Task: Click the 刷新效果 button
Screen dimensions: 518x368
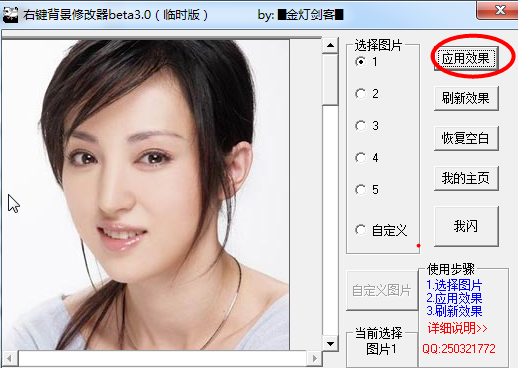Action: [x=466, y=98]
